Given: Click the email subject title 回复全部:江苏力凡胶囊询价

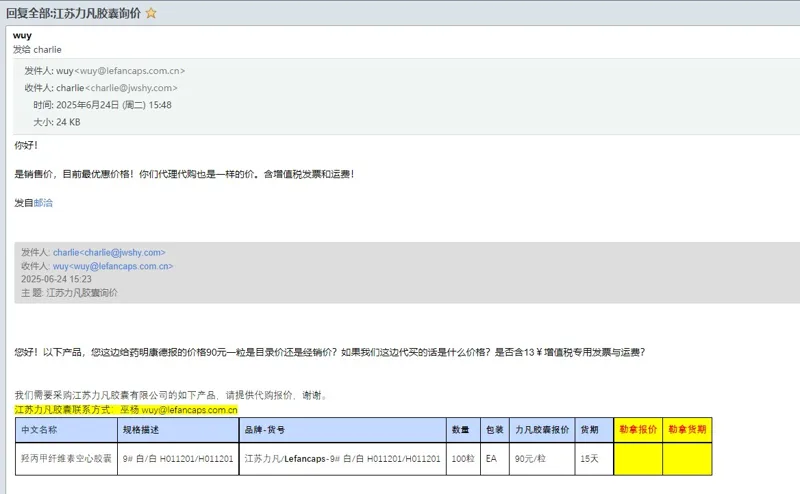Looking at the screenshot, I should click(x=73, y=13).
